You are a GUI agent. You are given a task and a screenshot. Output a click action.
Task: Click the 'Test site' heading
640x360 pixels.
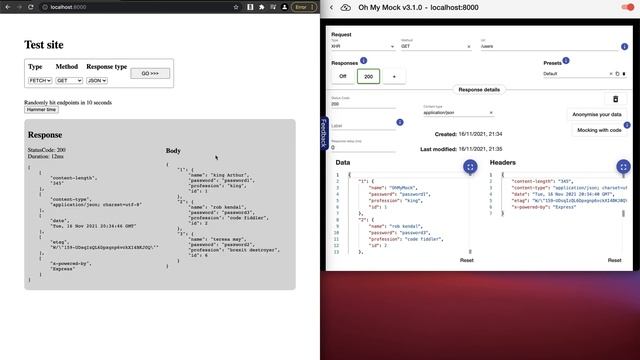tap(44, 44)
